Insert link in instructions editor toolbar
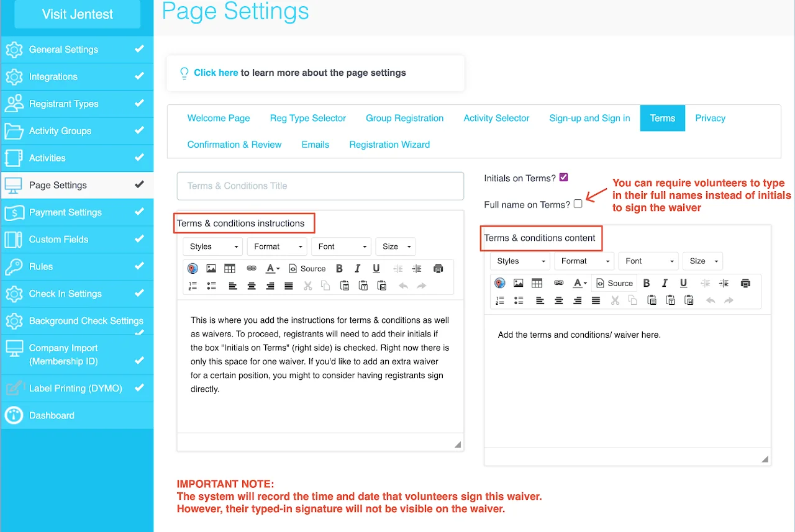The width and height of the screenshot is (795, 532). (x=252, y=269)
